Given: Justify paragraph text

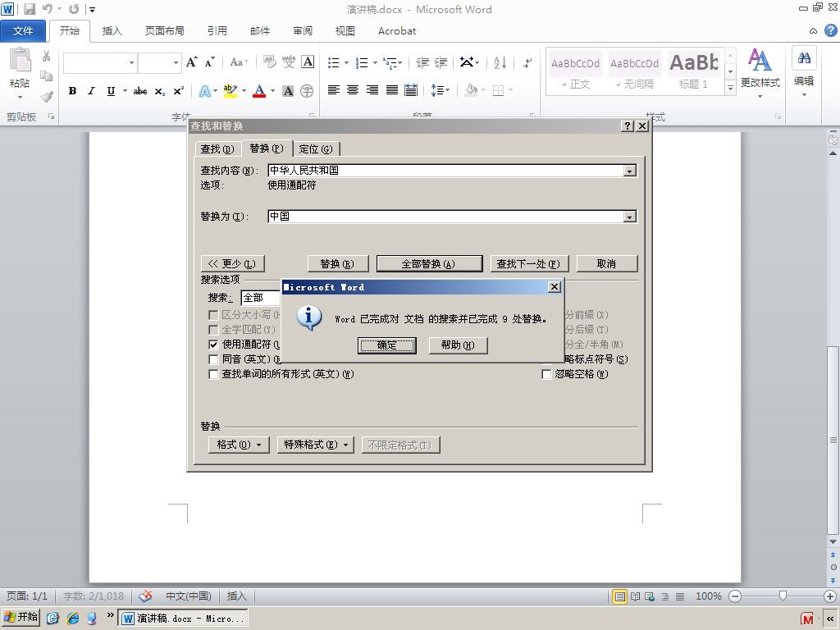Looking at the screenshot, I should [x=392, y=90].
